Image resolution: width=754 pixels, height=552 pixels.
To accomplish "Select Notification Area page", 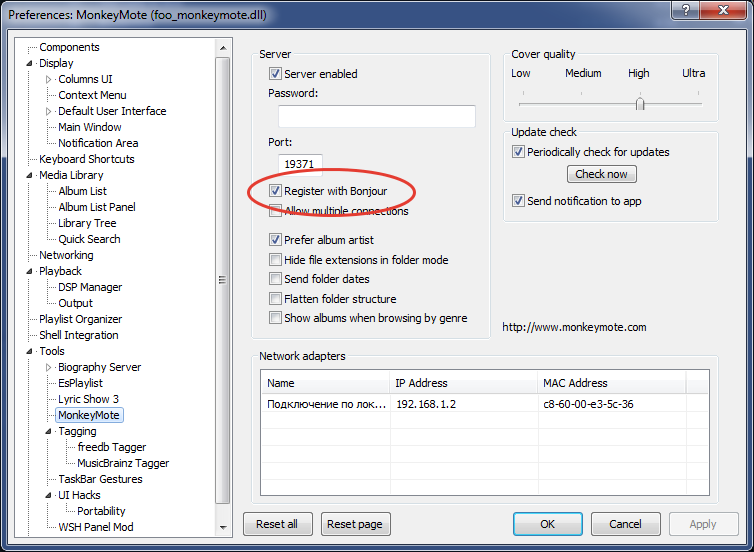I will [x=98, y=143].
